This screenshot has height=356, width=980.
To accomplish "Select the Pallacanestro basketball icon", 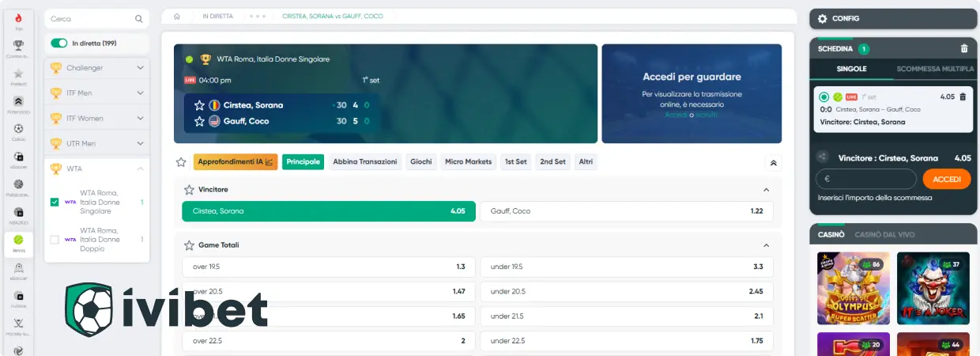I will coord(18,184).
